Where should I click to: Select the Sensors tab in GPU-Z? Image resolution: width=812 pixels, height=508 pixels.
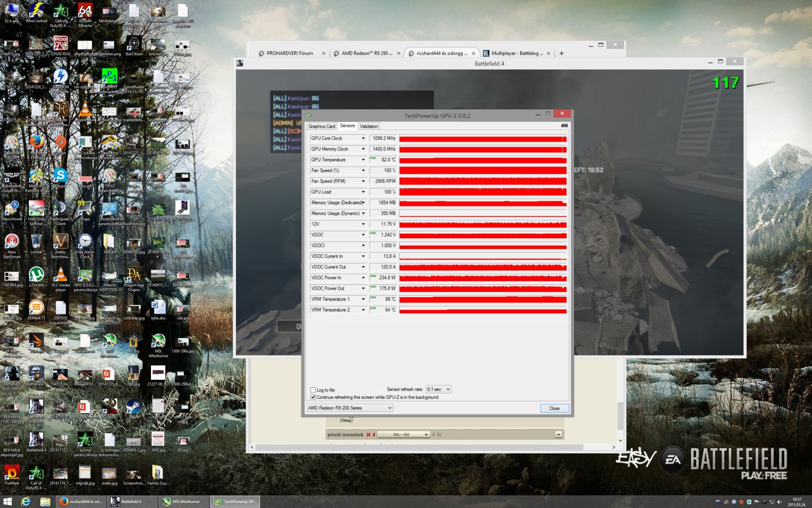coord(348,126)
